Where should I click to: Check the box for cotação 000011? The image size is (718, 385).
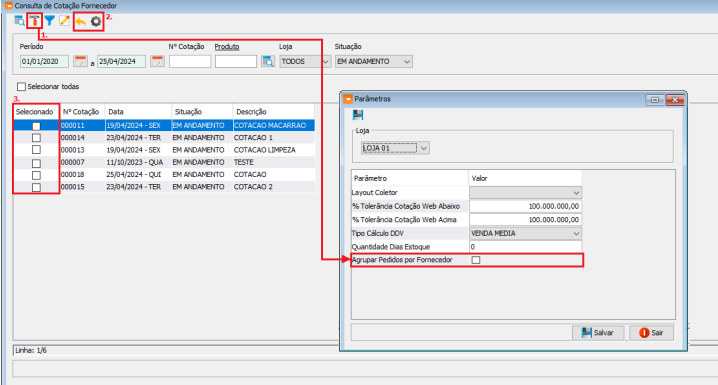click(36, 125)
